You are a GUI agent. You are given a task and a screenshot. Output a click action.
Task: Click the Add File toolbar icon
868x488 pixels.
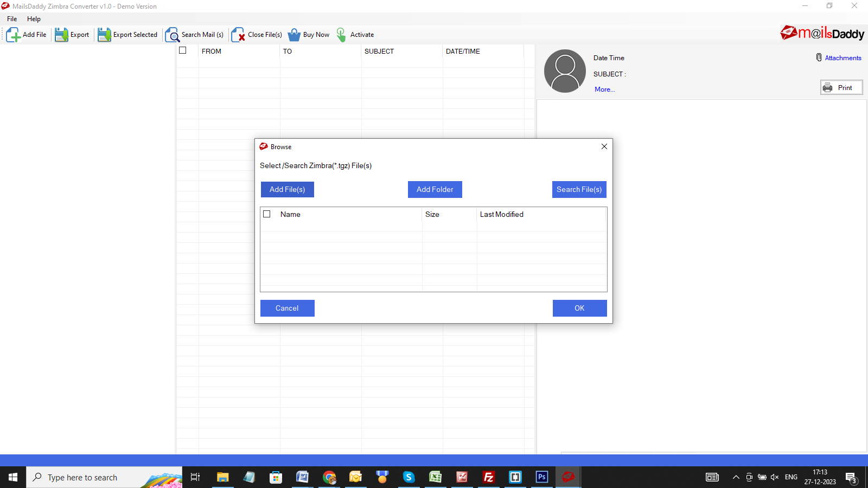pos(13,35)
